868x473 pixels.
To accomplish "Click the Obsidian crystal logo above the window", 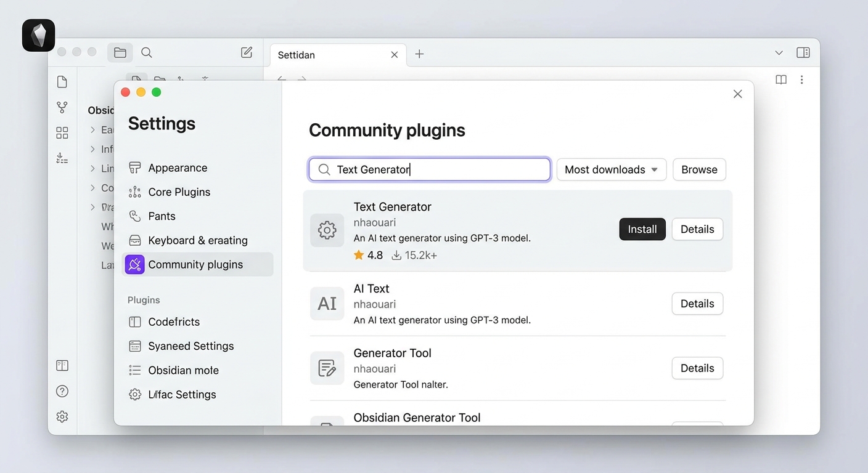I will click(x=39, y=35).
